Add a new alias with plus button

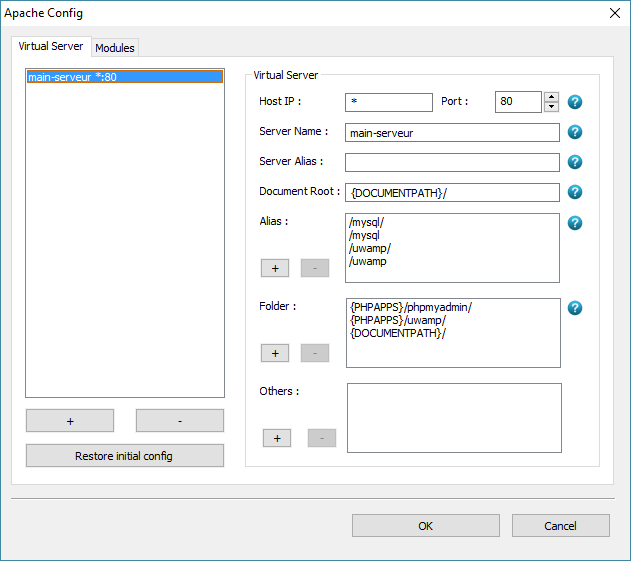coord(275,268)
